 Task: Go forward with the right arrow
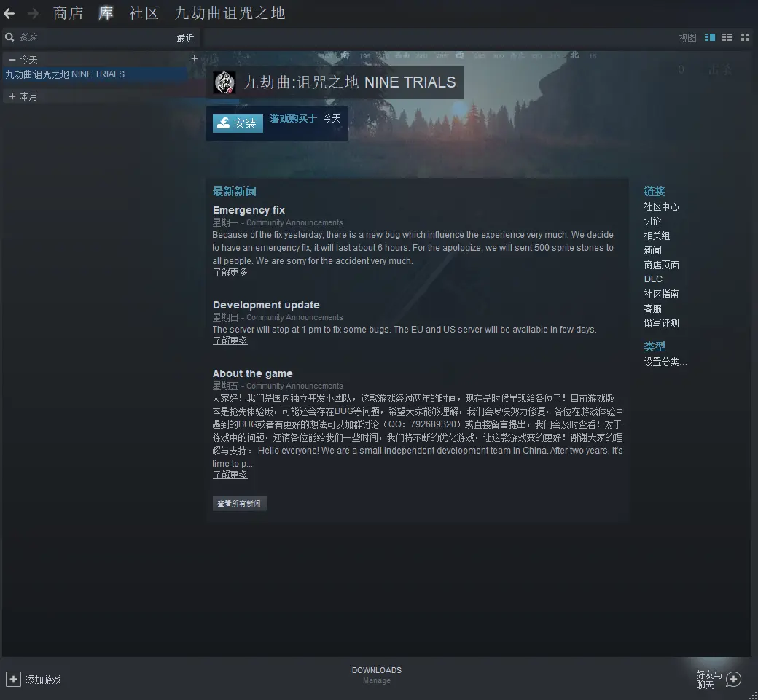[x=33, y=14]
